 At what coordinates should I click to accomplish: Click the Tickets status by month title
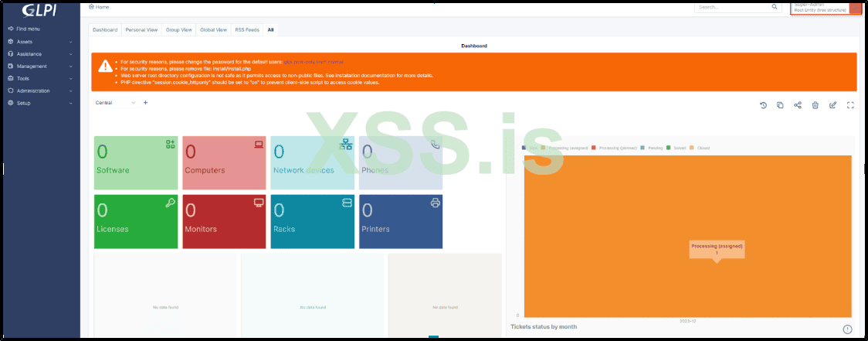tap(544, 326)
